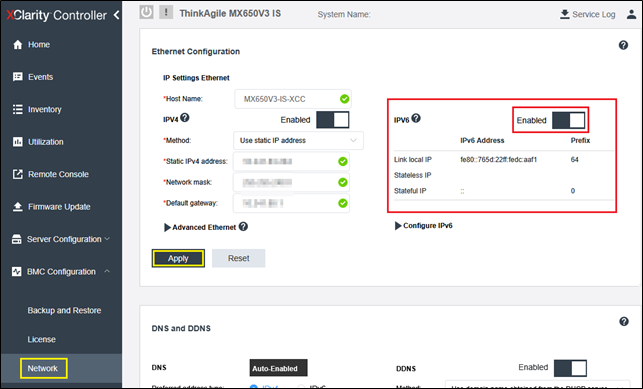Open Backup and Restore submenu item
The image size is (643, 389).
tap(64, 310)
